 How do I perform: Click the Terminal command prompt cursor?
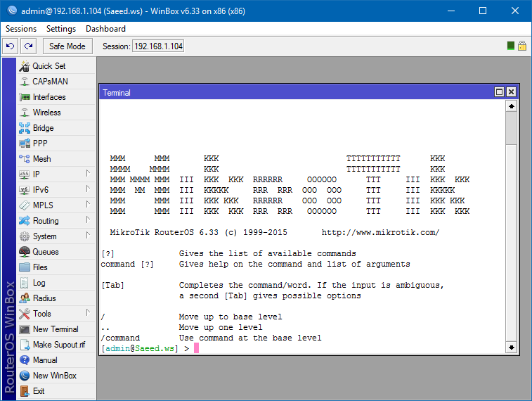196,348
